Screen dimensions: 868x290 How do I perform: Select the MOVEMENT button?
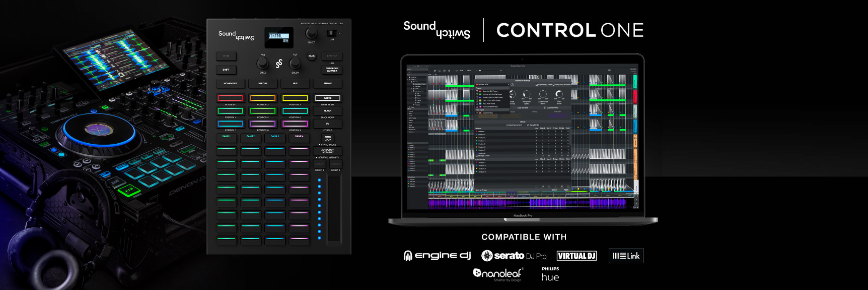230,83
